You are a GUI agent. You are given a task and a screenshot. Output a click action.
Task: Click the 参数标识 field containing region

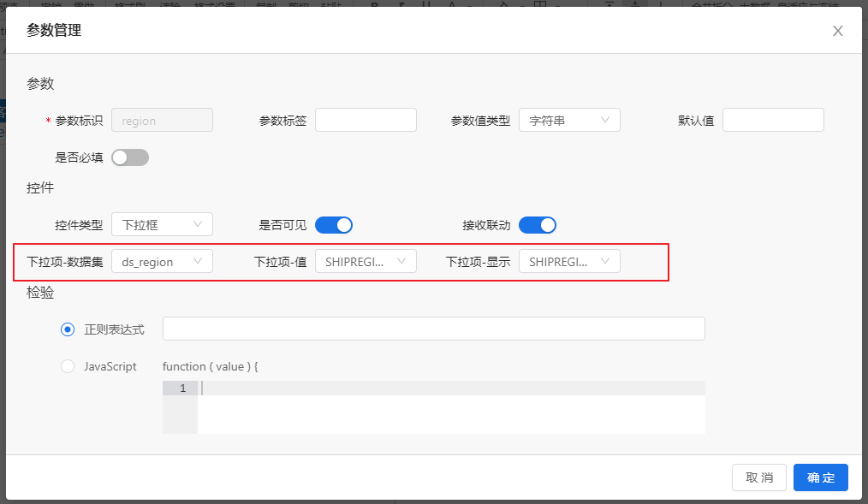click(162, 120)
